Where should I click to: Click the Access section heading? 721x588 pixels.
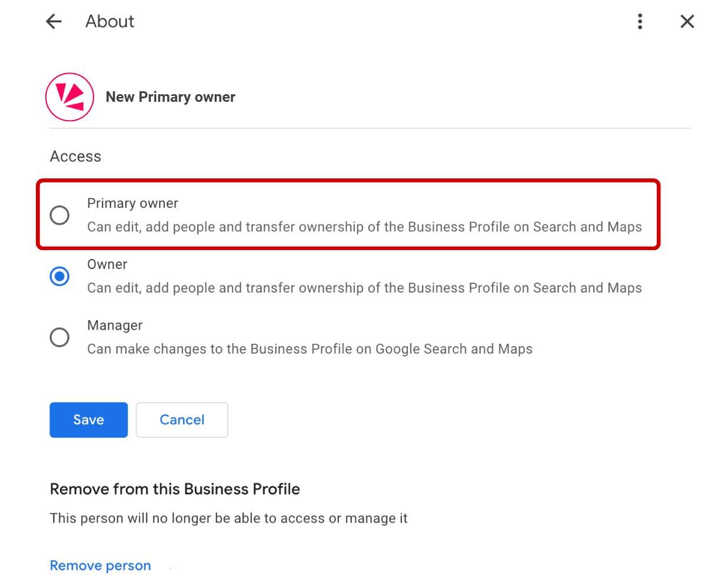[75, 157]
